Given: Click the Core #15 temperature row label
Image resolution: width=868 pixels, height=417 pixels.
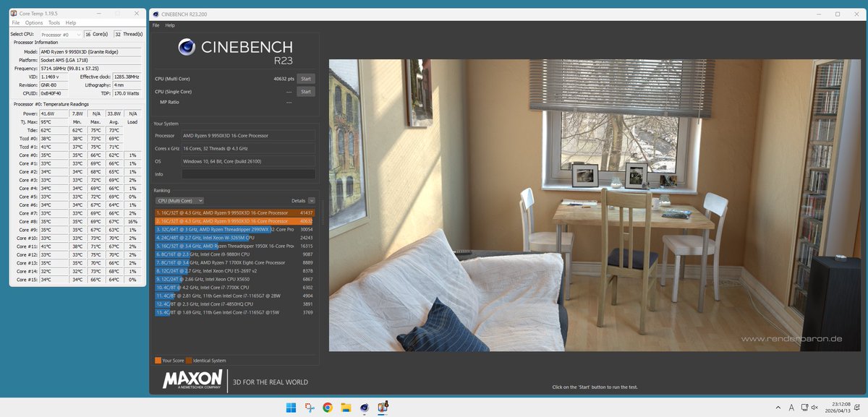Looking at the screenshot, I should [x=28, y=280].
